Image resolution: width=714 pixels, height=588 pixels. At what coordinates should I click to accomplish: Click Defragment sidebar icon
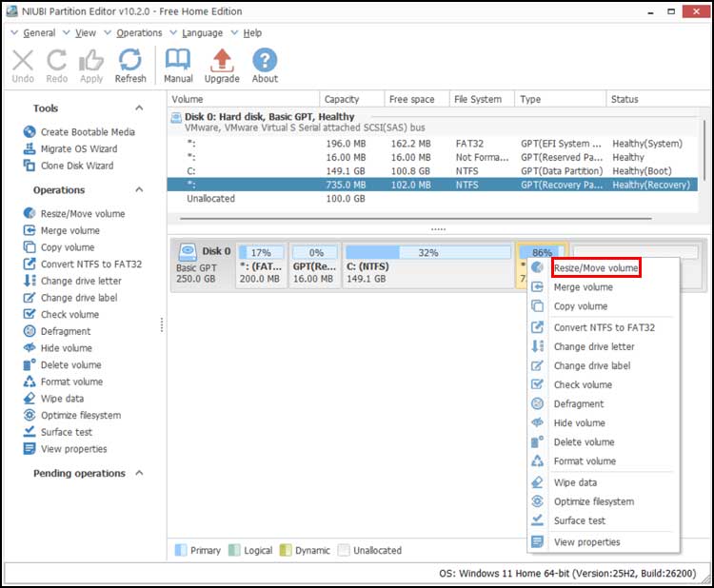pos(30,331)
